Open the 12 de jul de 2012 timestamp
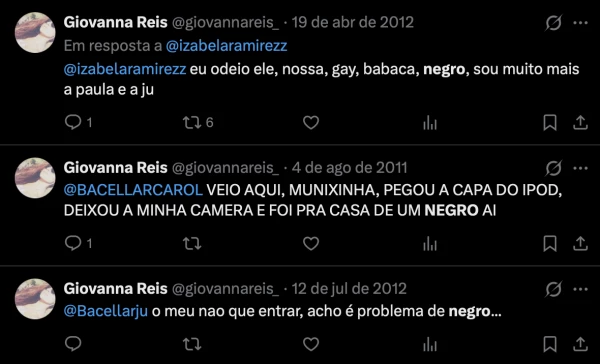Image resolution: width=600 pixels, height=364 pixels. 349,289
